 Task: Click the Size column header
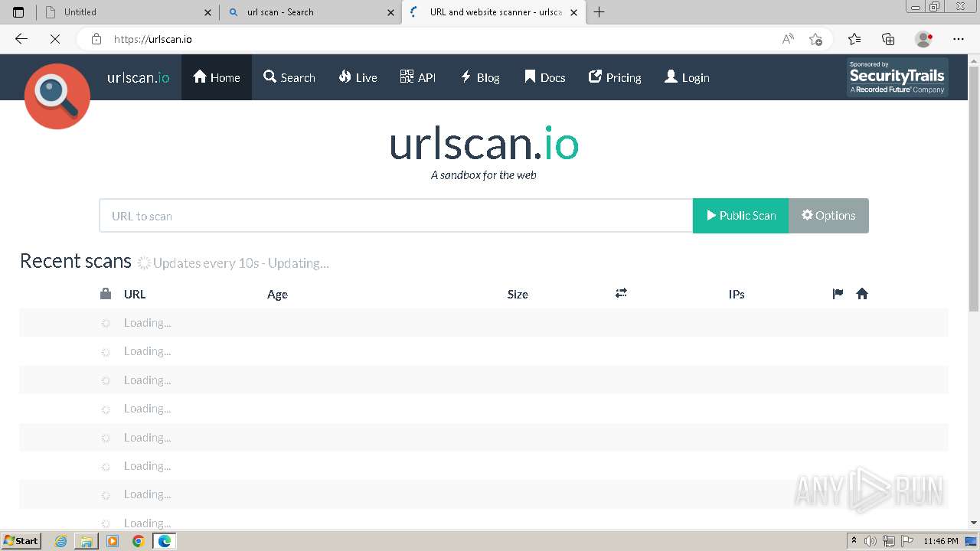[x=518, y=294]
